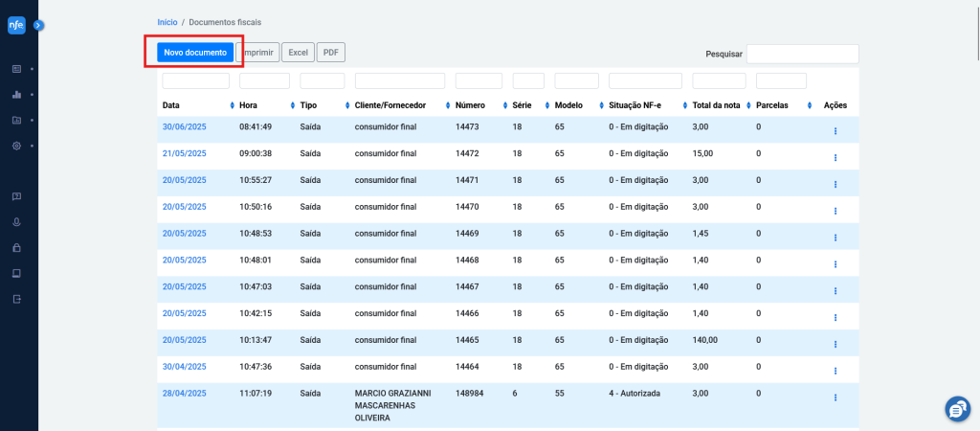Open the floating chat support bubble
980x431 pixels.
(x=957, y=409)
